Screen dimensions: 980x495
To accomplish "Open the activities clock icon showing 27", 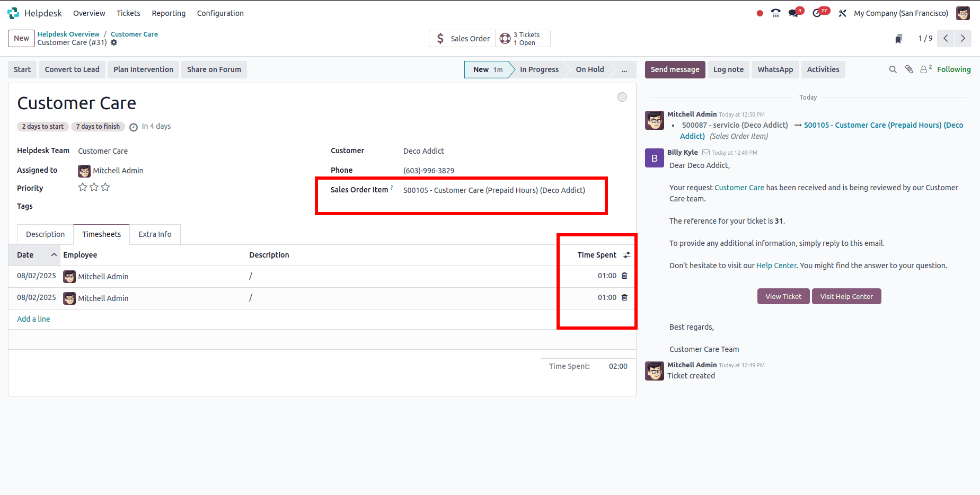I will point(818,13).
